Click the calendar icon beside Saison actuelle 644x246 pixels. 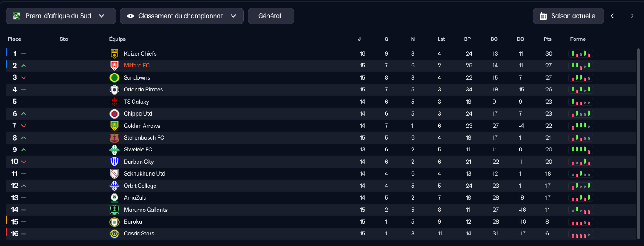[543, 16]
